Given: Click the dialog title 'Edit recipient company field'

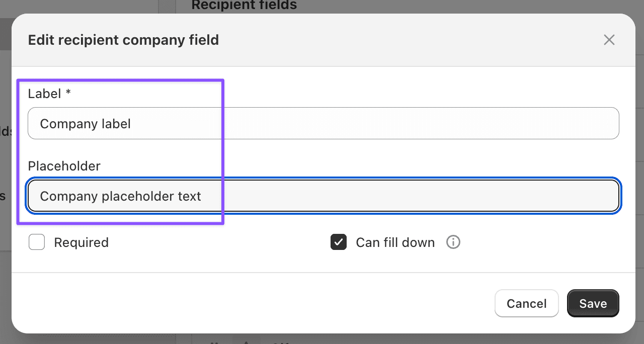Looking at the screenshot, I should (x=123, y=40).
